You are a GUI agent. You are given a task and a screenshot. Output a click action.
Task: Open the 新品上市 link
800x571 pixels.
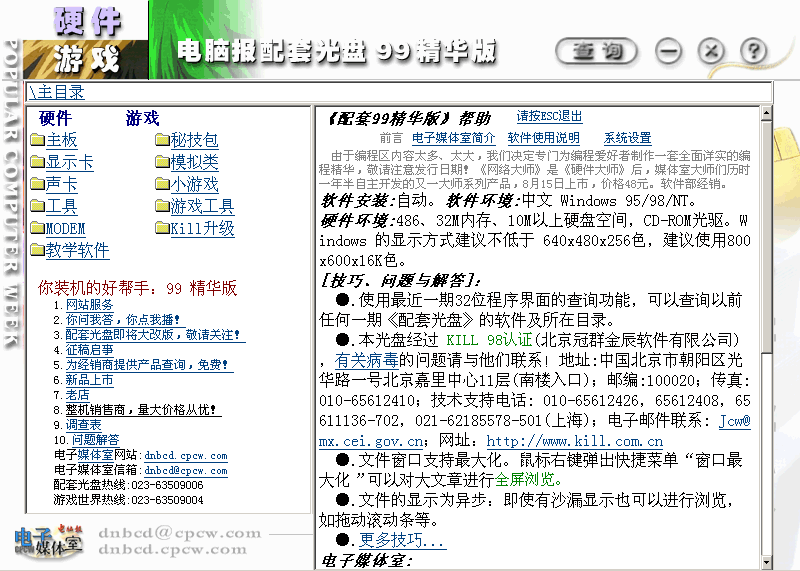click(x=89, y=380)
